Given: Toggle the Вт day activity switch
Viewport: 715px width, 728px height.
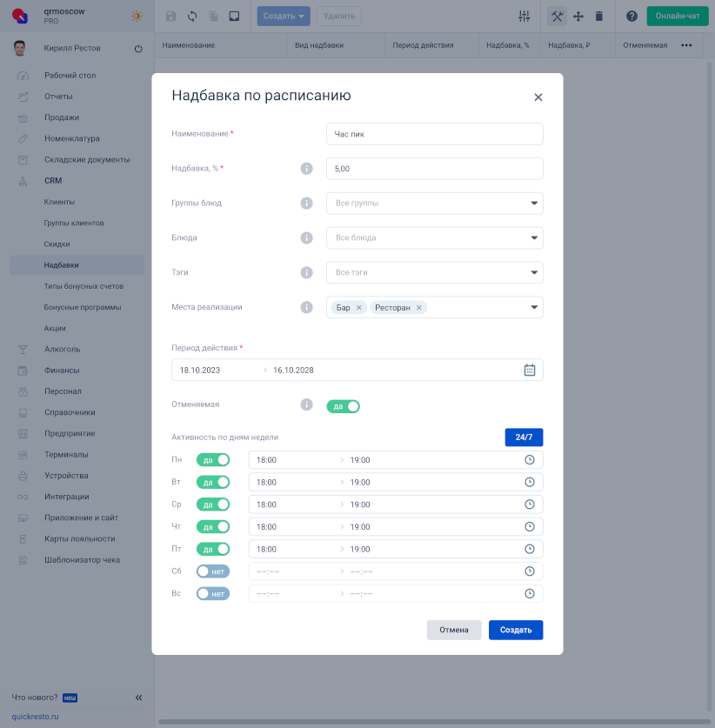Looking at the screenshot, I should coord(213,483).
